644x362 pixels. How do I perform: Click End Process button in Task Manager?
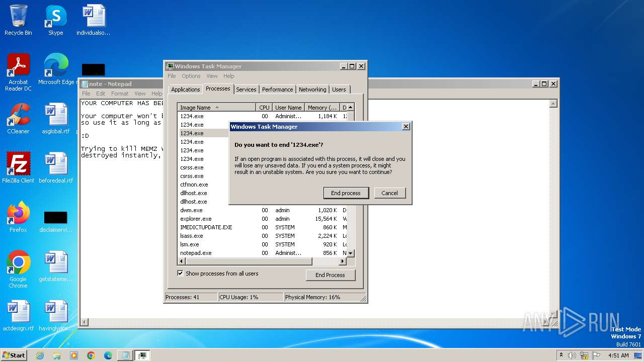[330, 275]
